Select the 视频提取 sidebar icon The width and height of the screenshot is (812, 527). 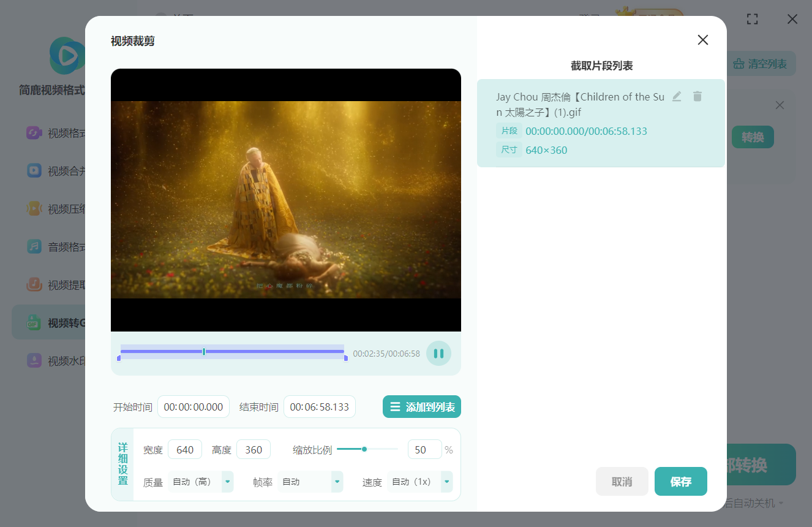pyautogui.click(x=34, y=284)
